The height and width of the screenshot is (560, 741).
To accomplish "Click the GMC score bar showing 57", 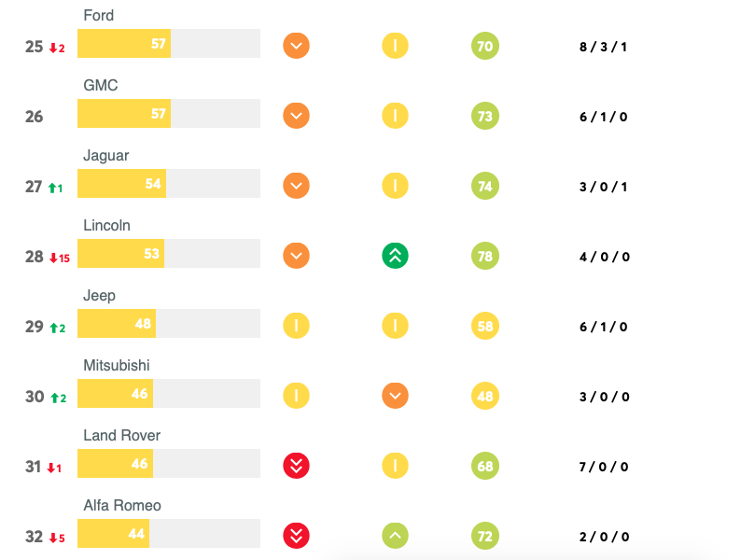I will click(168, 114).
